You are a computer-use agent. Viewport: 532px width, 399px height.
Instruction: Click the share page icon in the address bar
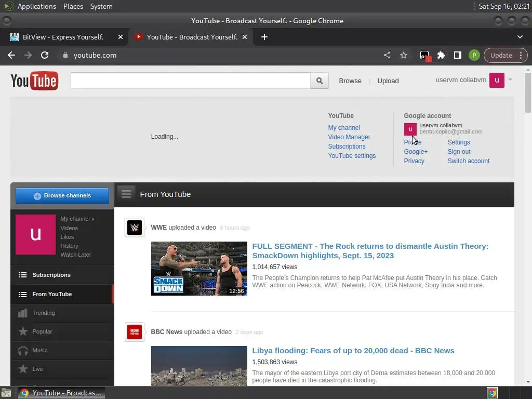(x=387, y=55)
